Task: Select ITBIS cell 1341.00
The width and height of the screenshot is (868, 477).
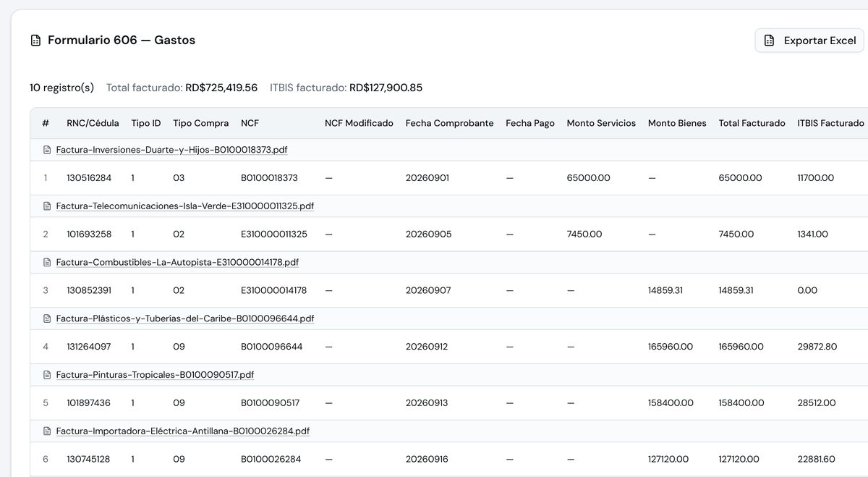Action: point(813,235)
